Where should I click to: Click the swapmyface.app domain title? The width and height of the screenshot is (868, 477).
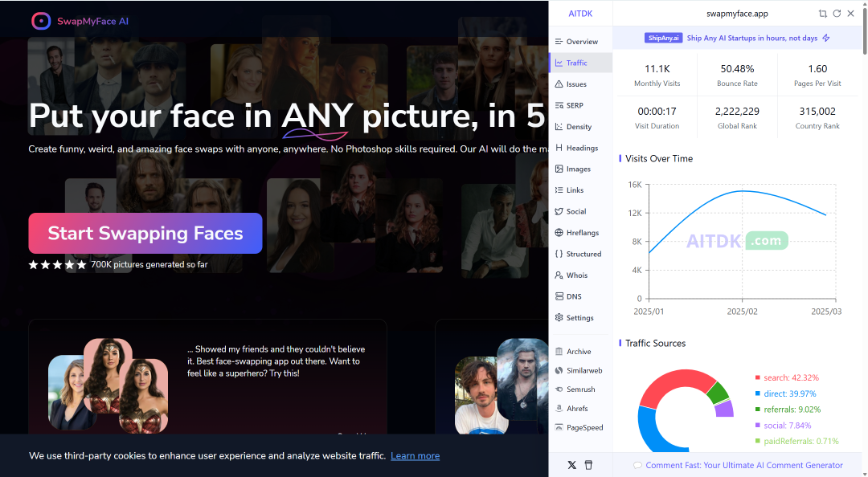[x=737, y=14]
